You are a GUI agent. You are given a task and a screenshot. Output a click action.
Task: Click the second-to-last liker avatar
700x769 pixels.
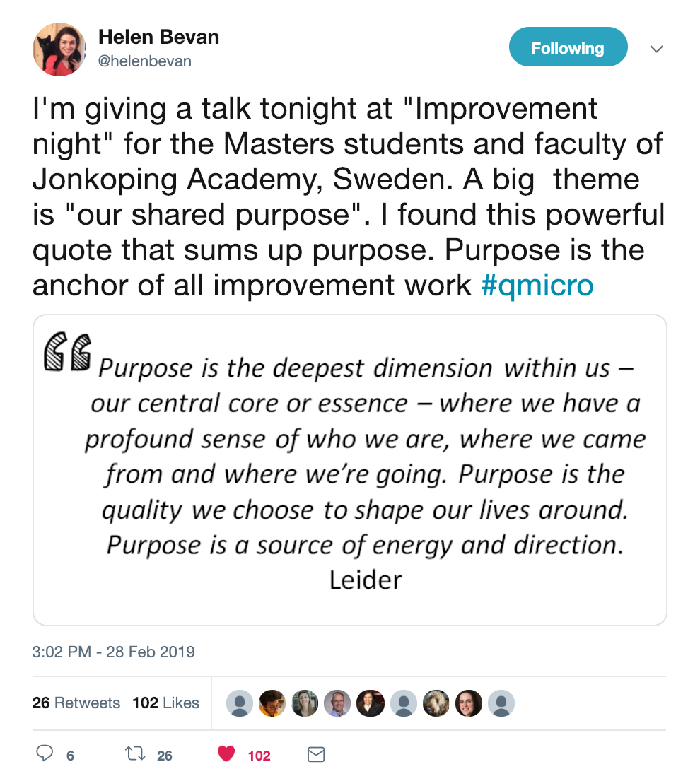click(469, 703)
